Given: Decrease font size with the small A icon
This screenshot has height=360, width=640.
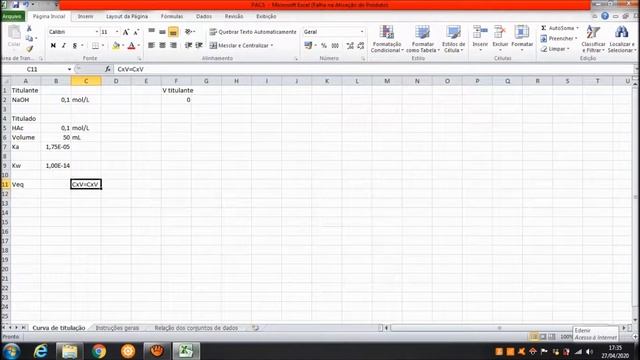Looking at the screenshot, I should tap(136, 32).
